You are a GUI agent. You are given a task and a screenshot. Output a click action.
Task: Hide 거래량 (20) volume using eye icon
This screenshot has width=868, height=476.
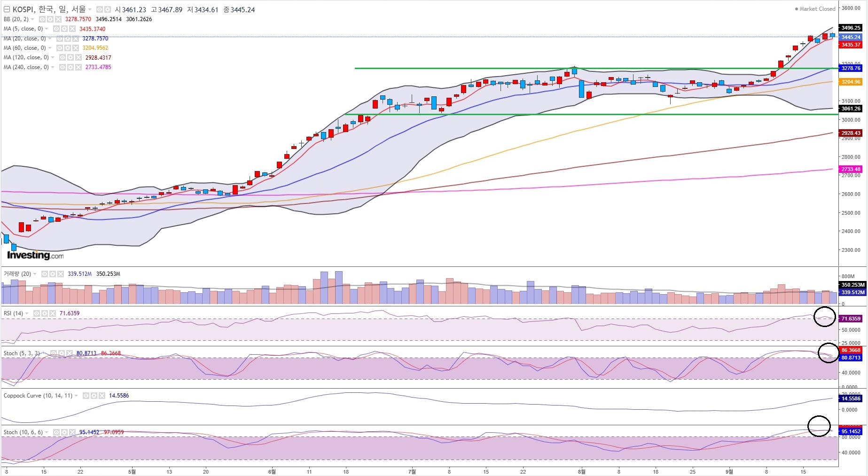(x=45, y=274)
